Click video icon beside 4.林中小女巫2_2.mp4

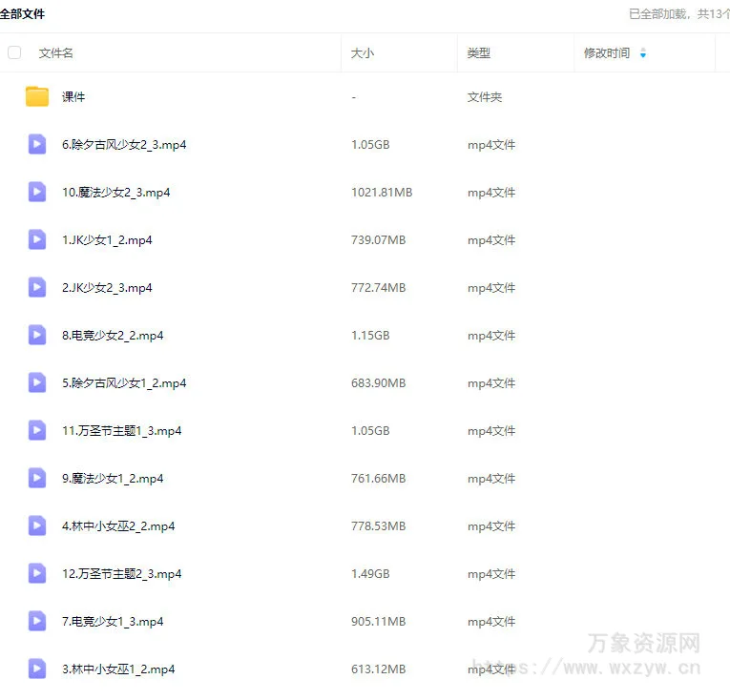pyautogui.click(x=37, y=525)
